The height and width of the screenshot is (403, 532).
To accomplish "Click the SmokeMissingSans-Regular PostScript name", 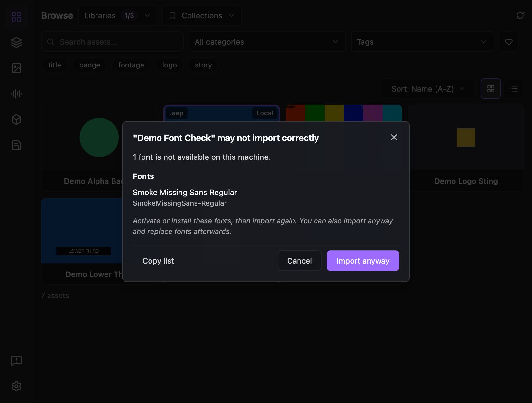I will point(180,203).
